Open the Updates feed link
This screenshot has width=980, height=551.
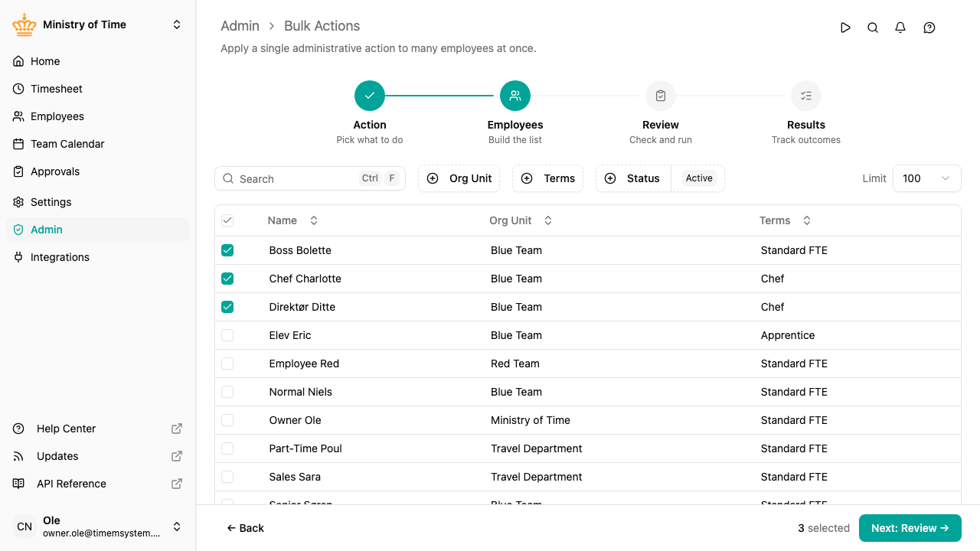point(97,456)
